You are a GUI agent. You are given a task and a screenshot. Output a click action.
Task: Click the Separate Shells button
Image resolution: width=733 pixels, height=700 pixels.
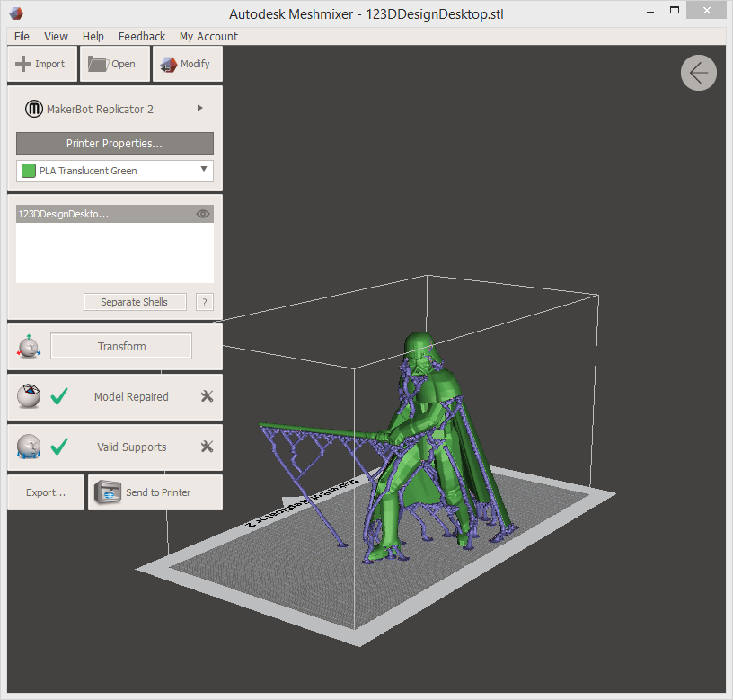pyautogui.click(x=134, y=302)
